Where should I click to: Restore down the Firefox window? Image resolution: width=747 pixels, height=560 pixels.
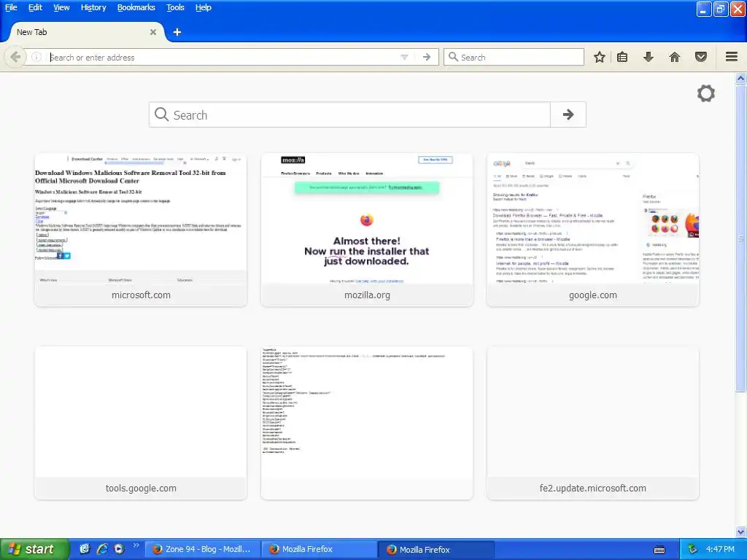coord(721,9)
